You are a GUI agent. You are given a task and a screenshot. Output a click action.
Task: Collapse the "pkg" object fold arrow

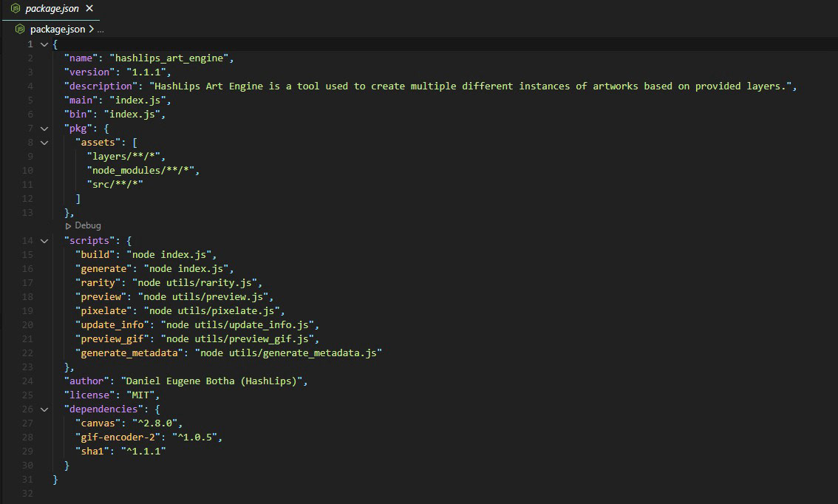coord(44,129)
